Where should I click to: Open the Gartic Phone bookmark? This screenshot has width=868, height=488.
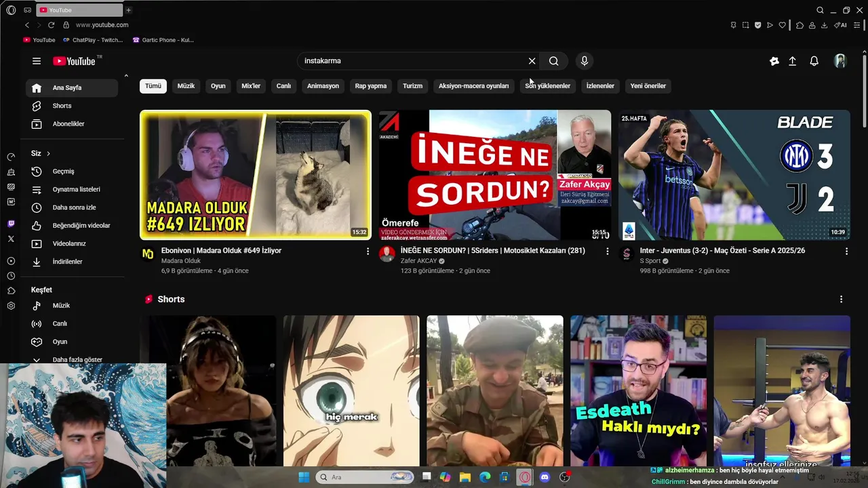(x=163, y=40)
